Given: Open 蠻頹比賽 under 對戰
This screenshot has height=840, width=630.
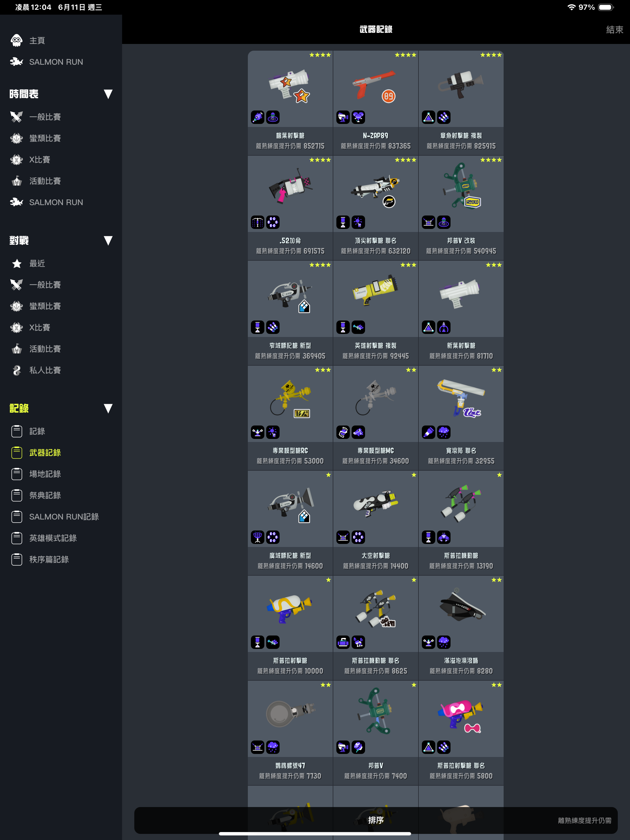Looking at the screenshot, I should pos(45,306).
